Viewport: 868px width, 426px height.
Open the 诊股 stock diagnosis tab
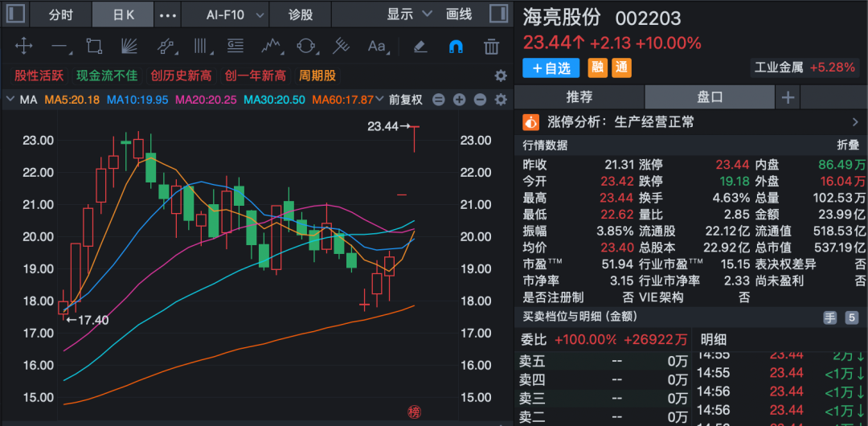tap(301, 15)
